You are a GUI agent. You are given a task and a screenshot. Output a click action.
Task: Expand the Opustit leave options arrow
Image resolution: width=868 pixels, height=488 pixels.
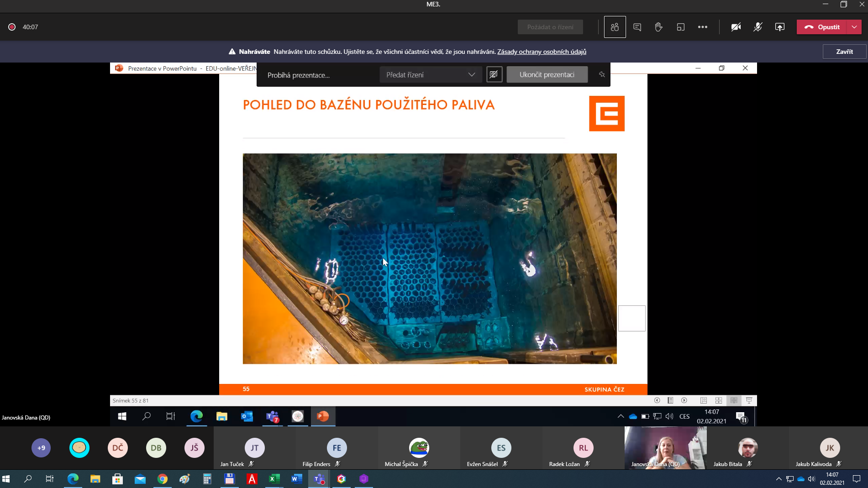coord(854,27)
